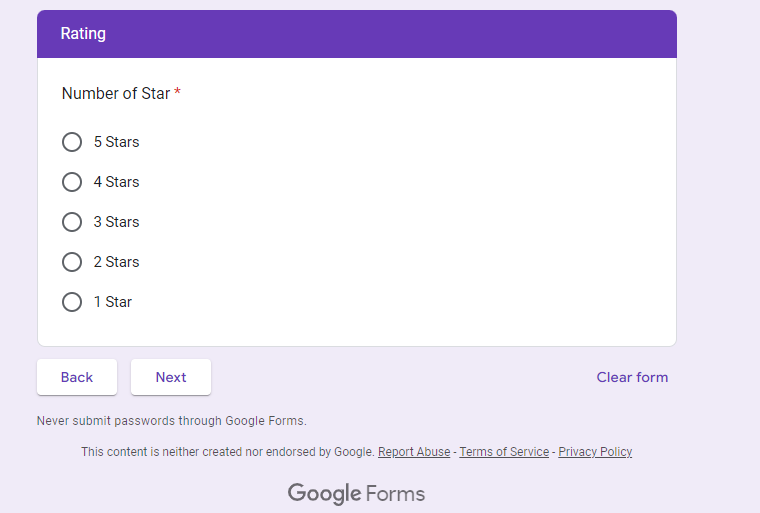760x513 pixels.
Task: Visit the Privacy Policy link
Action: 595,452
